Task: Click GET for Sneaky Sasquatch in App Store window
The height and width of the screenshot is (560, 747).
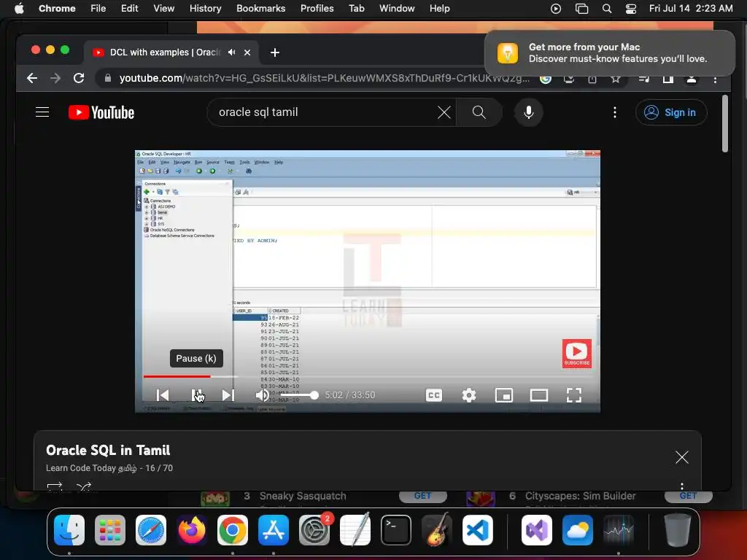Action: coord(422,496)
